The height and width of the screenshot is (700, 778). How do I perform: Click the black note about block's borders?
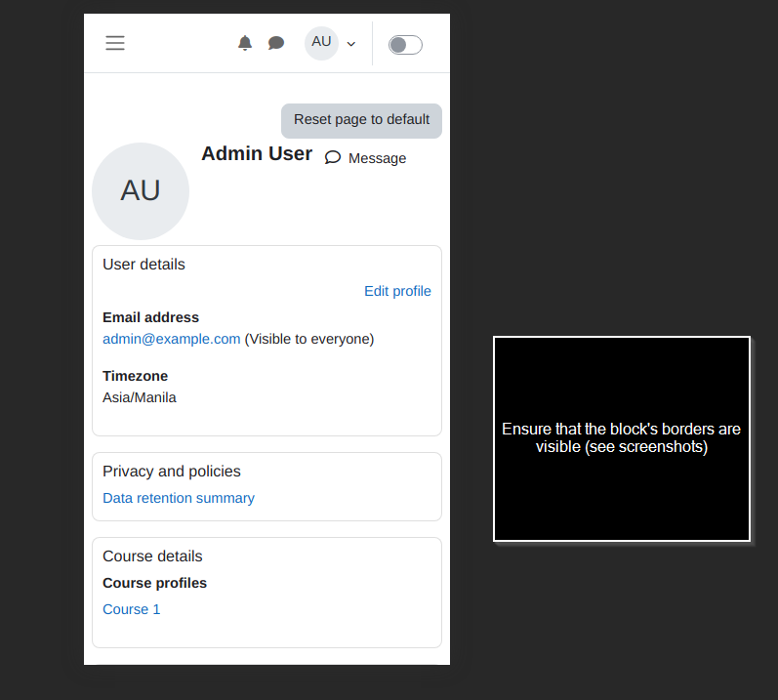tap(622, 438)
